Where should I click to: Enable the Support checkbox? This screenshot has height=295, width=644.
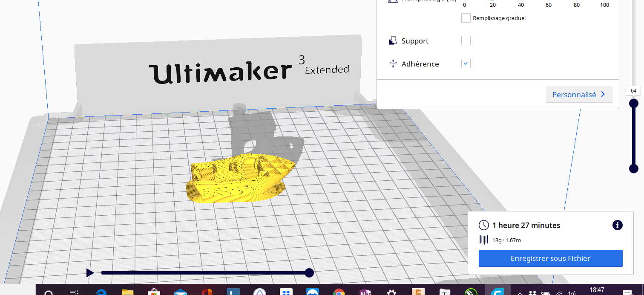point(466,40)
